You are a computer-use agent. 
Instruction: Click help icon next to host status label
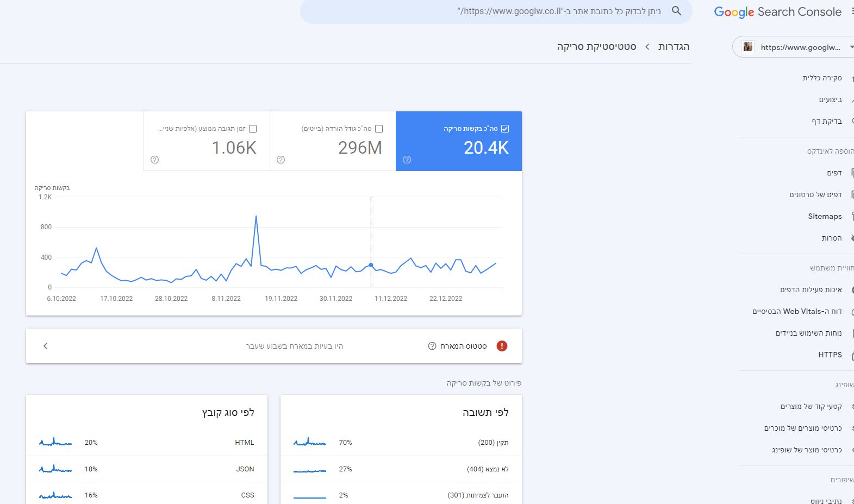pos(432,346)
